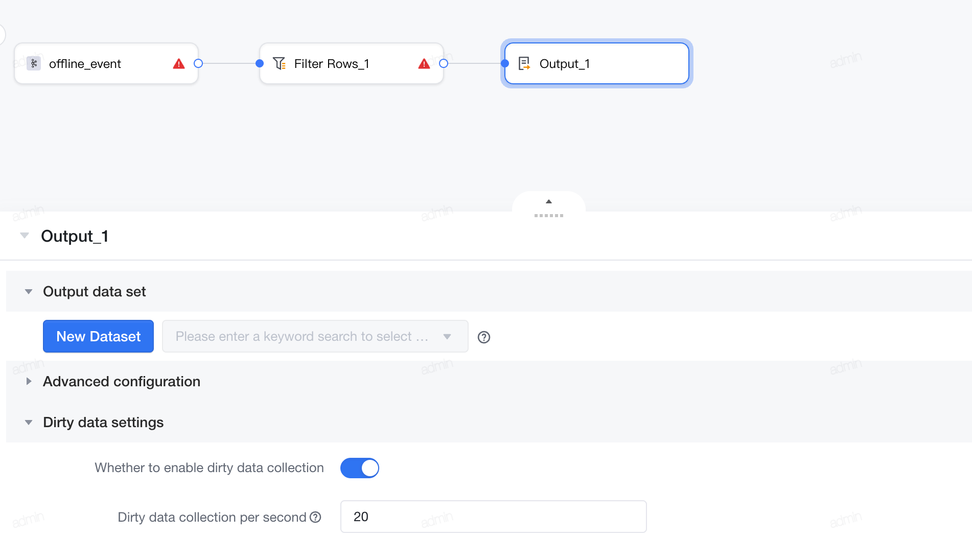The width and height of the screenshot is (972, 560).
Task: Click the dirty data per second input field
Action: coord(493,517)
